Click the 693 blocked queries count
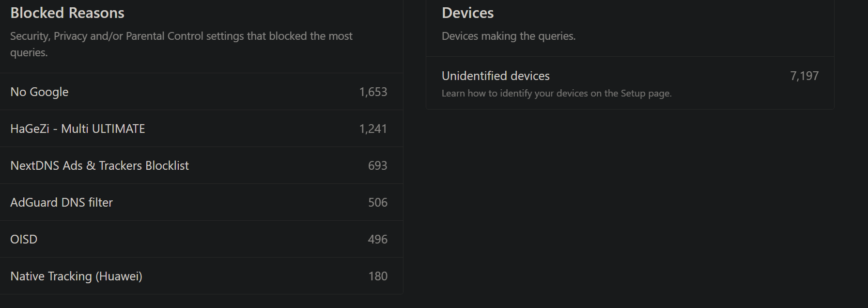The image size is (868, 308). click(377, 166)
